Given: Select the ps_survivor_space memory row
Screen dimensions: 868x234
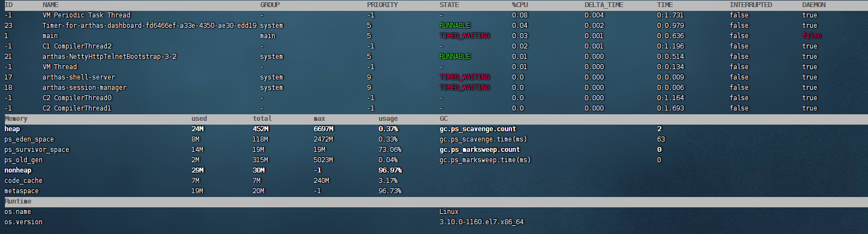Looking at the screenshot, I should coord(37,150).
